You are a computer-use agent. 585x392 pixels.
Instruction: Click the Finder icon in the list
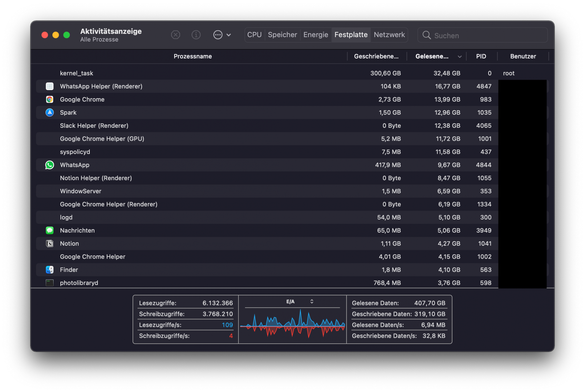pyautogui.click(x=50, y=270)
